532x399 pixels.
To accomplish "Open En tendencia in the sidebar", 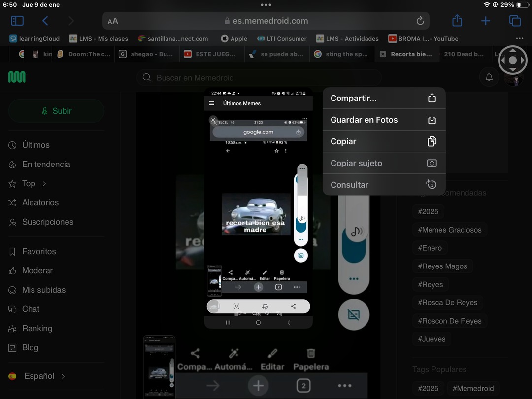I will (39, 164).
